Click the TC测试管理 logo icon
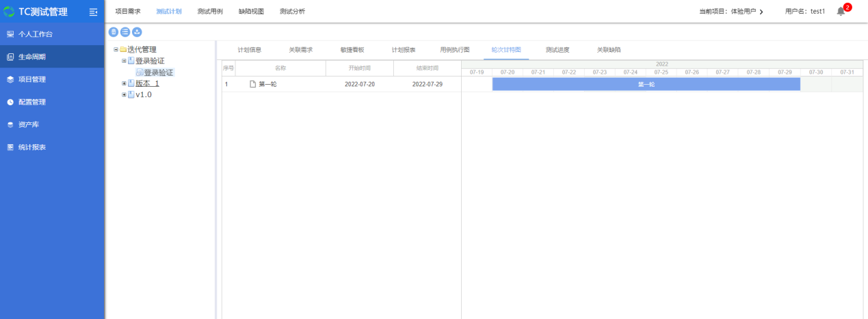The height and width of the screenshot is (319, 868). tap(9, 12)
